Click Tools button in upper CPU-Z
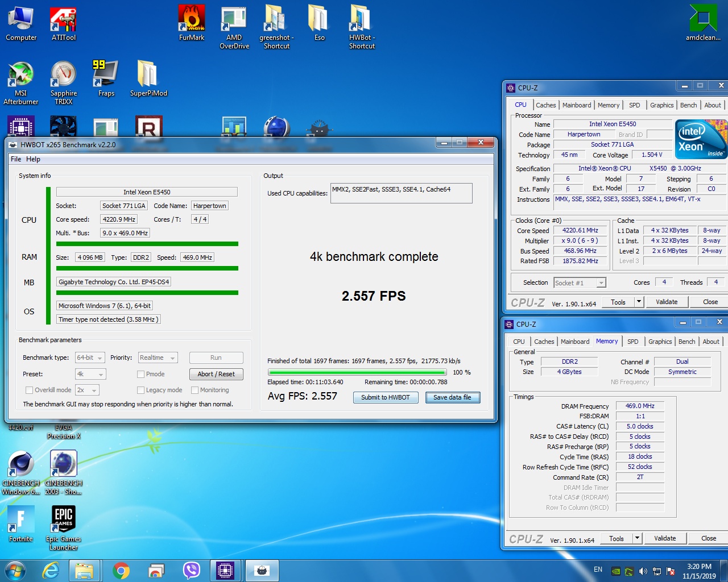The height and width of the screenshot is (582, 728). tap(618, 302)
